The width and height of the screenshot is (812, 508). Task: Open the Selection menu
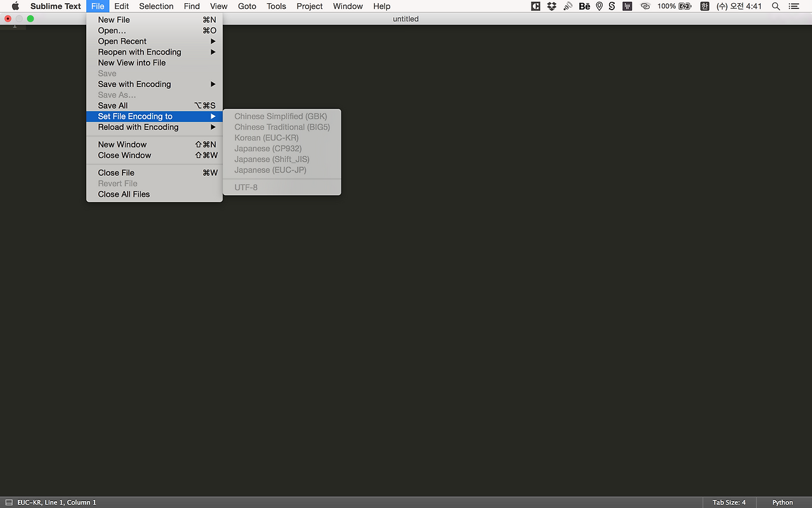[x=156, y=6]
